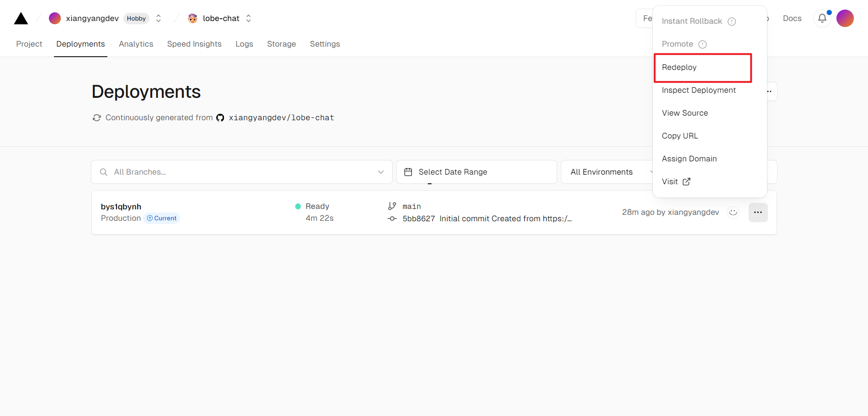Open the user account avatar menu

pos(845,18)
